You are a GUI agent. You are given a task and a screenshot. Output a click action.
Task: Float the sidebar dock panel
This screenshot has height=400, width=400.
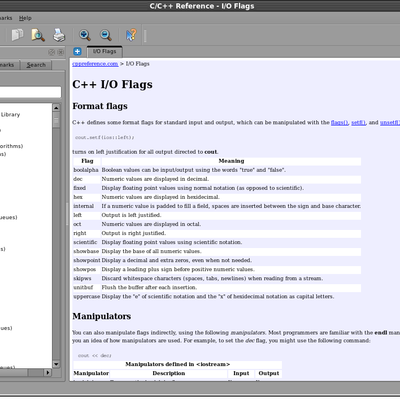[52, 52]
